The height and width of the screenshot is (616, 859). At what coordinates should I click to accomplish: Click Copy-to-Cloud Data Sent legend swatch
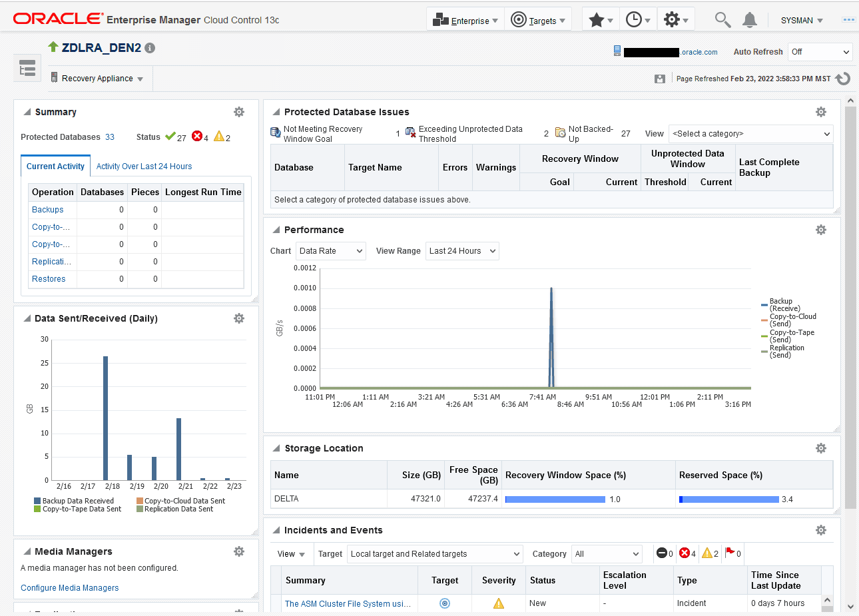[x=140, y=501]
